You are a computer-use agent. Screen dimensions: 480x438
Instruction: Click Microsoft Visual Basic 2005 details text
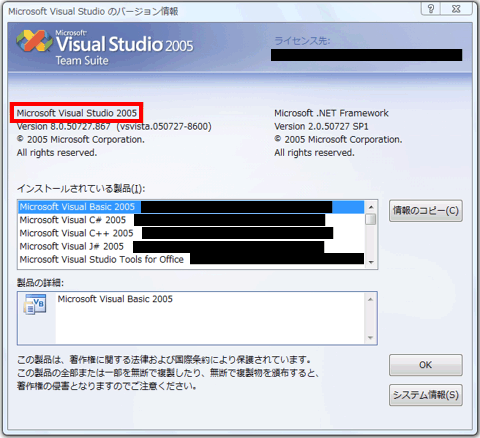[115, 299]
